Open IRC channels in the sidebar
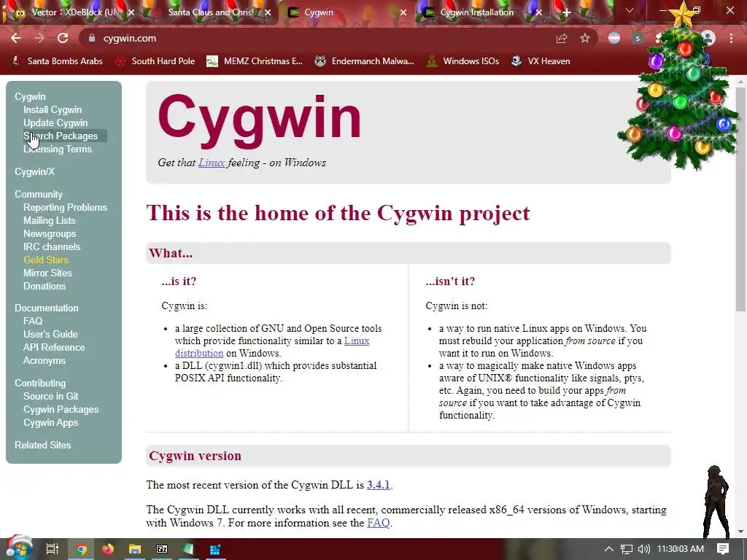The height and width of the screenshot is (560, 747). (x=52, y=246)
